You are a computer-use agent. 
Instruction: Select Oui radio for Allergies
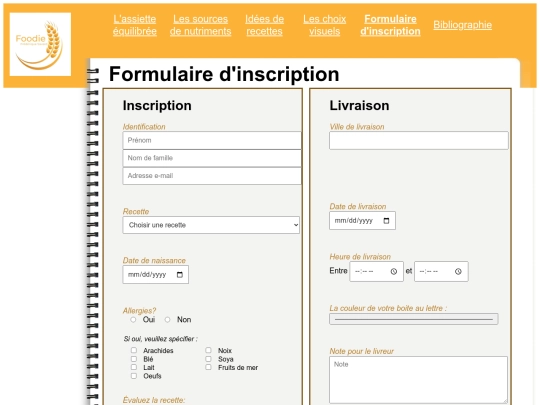tap(133, 320)
